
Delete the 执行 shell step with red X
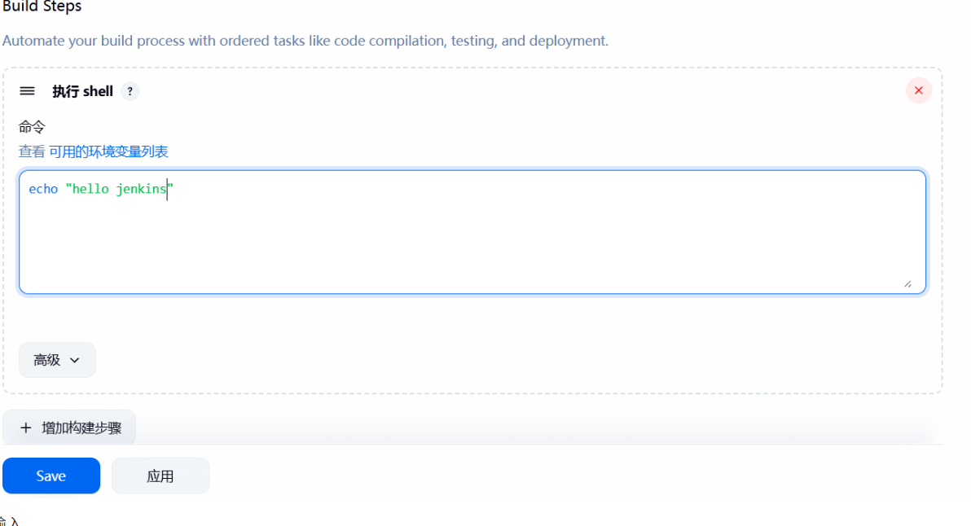[x=918, y=90]
